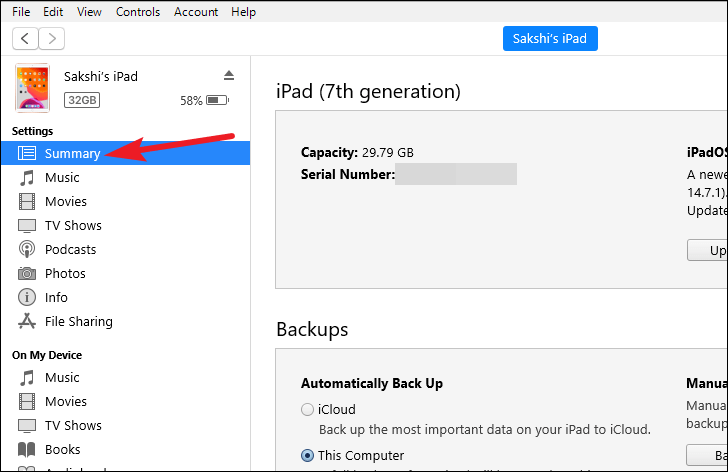
Task: Open Movies under Settings
Action: 125,201
